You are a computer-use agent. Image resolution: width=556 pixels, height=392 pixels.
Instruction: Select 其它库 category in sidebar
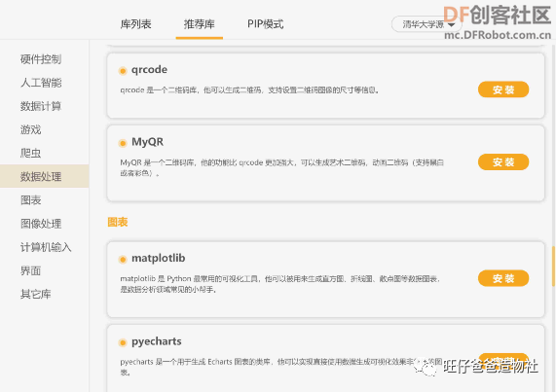pos(35,294)
